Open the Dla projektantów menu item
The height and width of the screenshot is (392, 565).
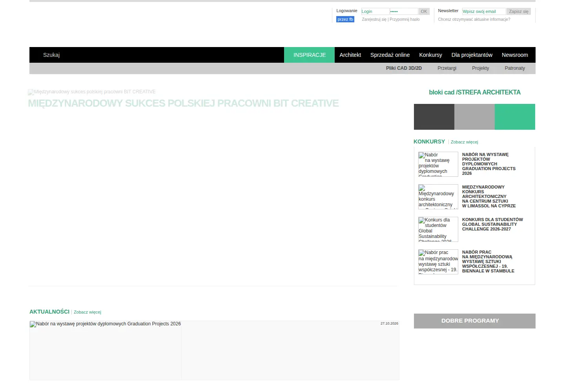pos(472,55)
